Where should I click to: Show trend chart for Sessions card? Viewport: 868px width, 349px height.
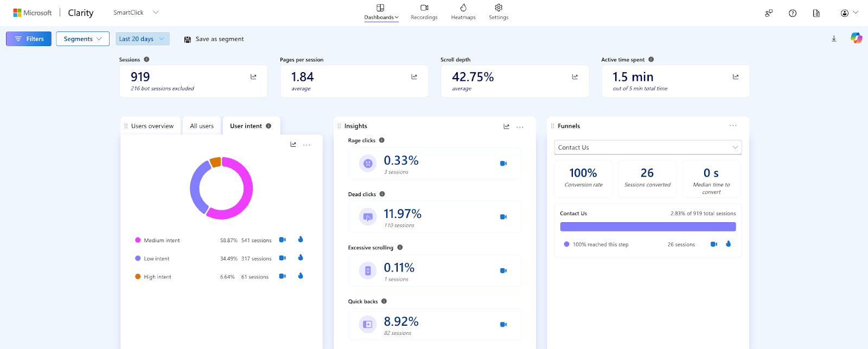coord(253,77)
